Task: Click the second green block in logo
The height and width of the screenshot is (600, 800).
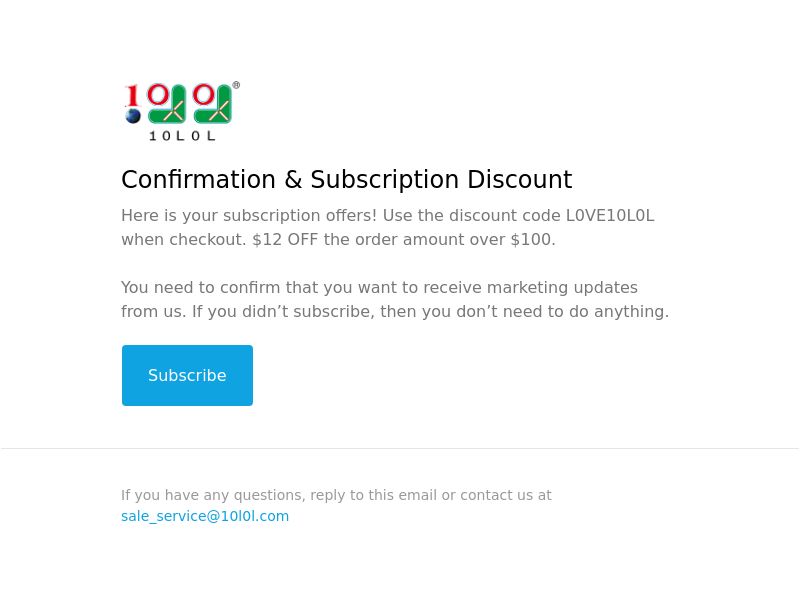Action: pos(213,105)
